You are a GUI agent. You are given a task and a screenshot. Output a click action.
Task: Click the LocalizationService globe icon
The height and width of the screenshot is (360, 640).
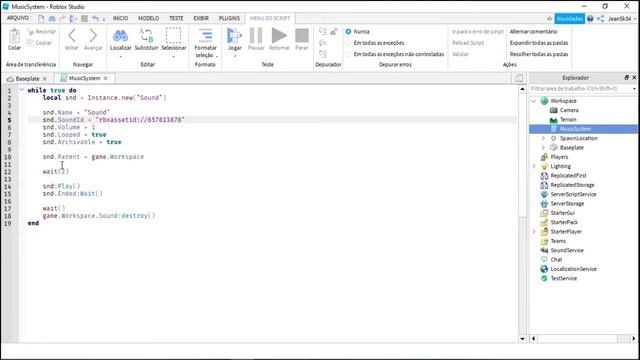(x=544, y=269)
